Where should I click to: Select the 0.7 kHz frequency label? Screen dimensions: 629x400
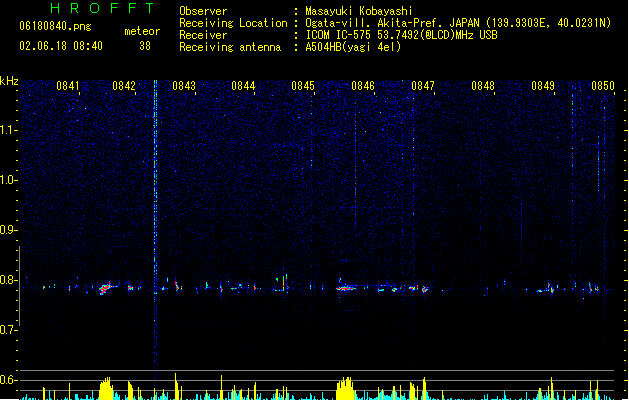[x=8, y=330]
